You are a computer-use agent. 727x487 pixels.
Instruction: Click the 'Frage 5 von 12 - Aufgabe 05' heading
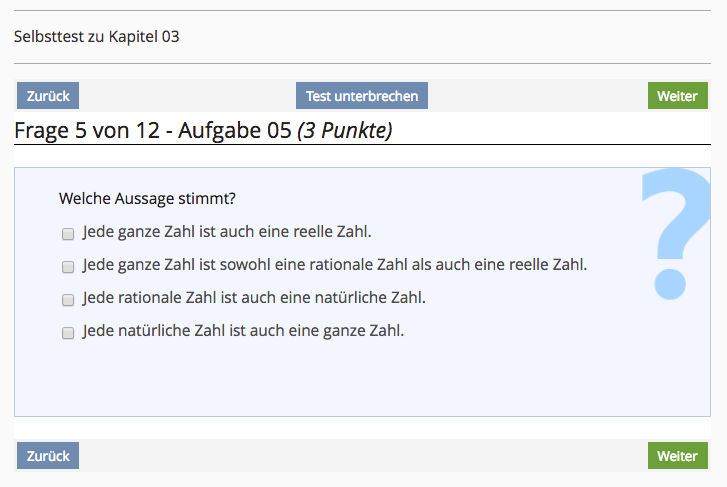coord(153,130)
